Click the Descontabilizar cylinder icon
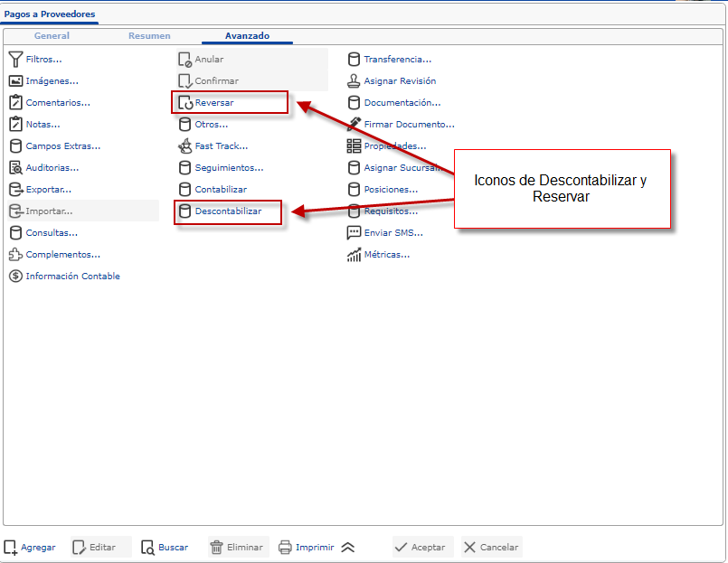 (184, 211)
